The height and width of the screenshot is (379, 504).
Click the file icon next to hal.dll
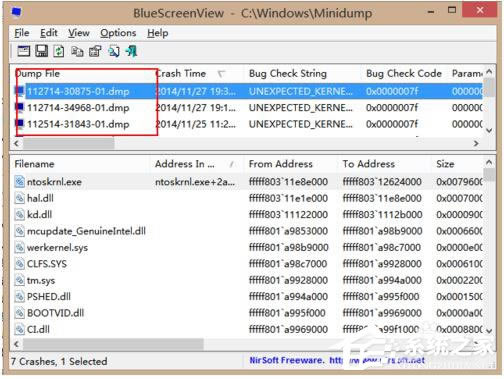click(x=19, y=198)
